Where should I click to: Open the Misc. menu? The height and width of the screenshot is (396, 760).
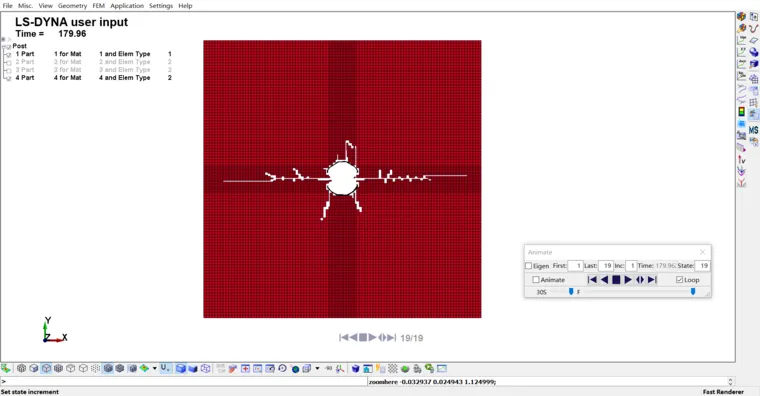point(25,6)
